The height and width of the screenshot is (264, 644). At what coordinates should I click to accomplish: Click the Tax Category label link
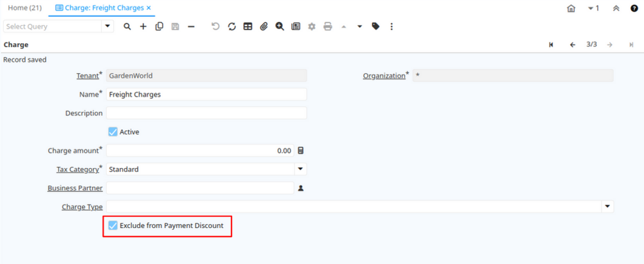click(78, 169)
